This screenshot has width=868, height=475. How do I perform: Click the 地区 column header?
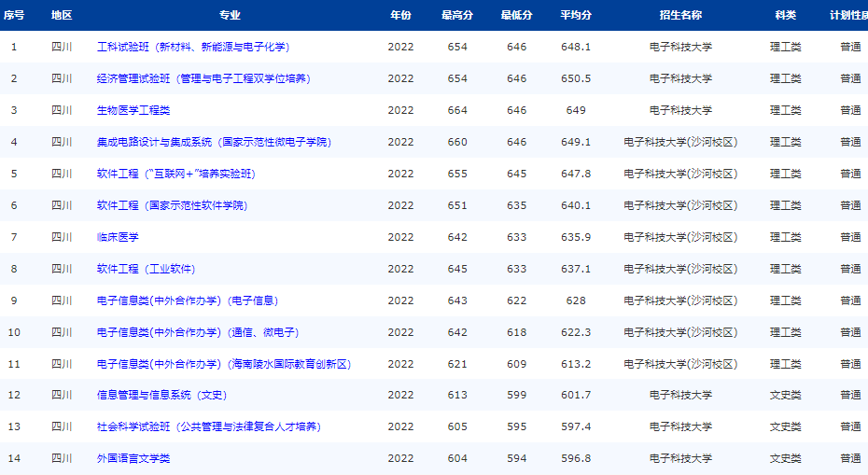click(62, 16)
